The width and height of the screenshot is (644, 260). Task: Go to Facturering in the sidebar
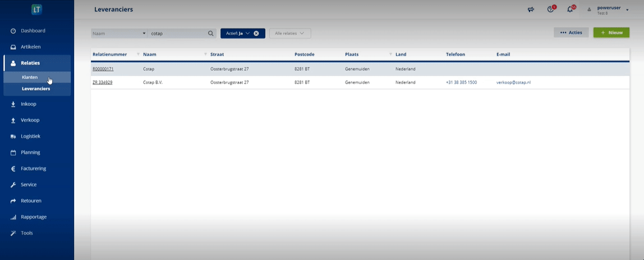34,169
